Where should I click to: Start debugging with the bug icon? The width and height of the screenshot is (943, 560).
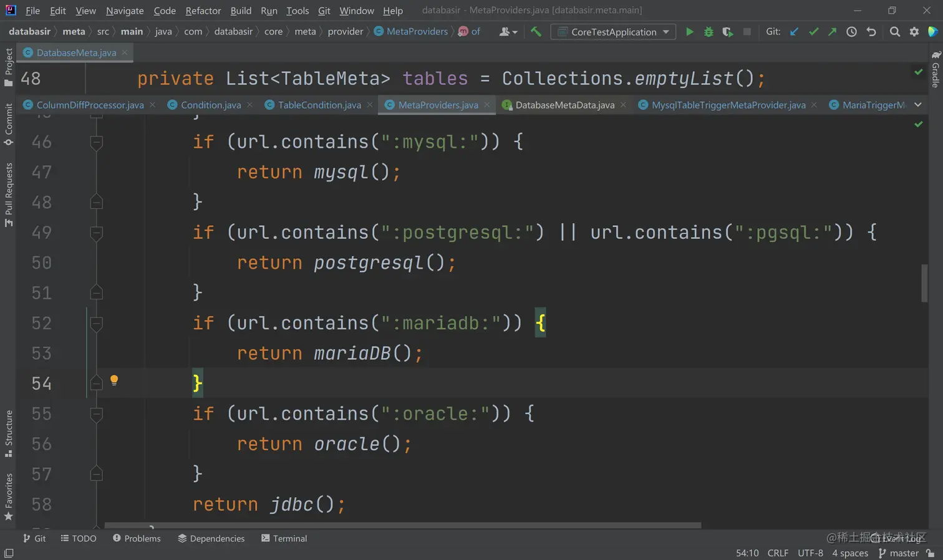[708, 32]
